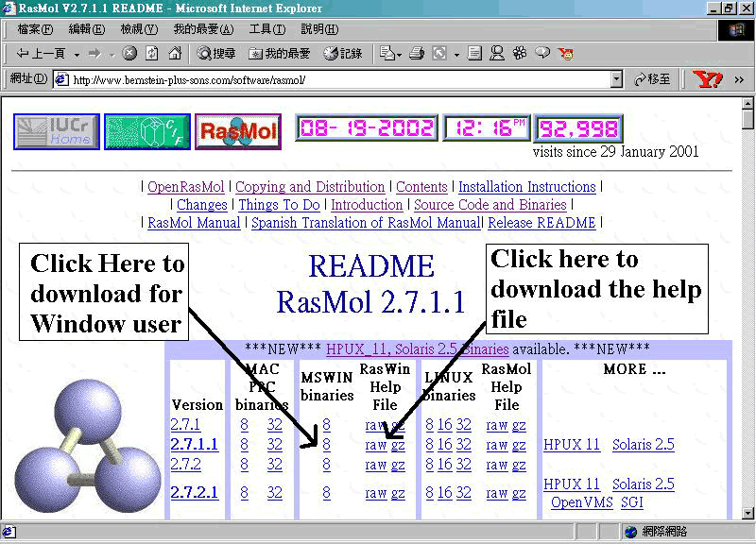Click the Yahoo Y! toolbar icon

707,79
